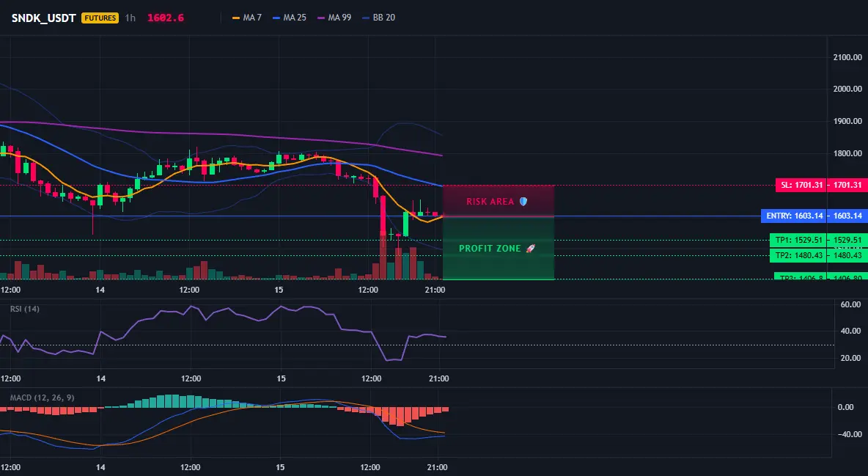The width and height of the screenshot is (868, 476).
Task: Toggle the MA 99 legend entry
Action: [x=334, y=18]
